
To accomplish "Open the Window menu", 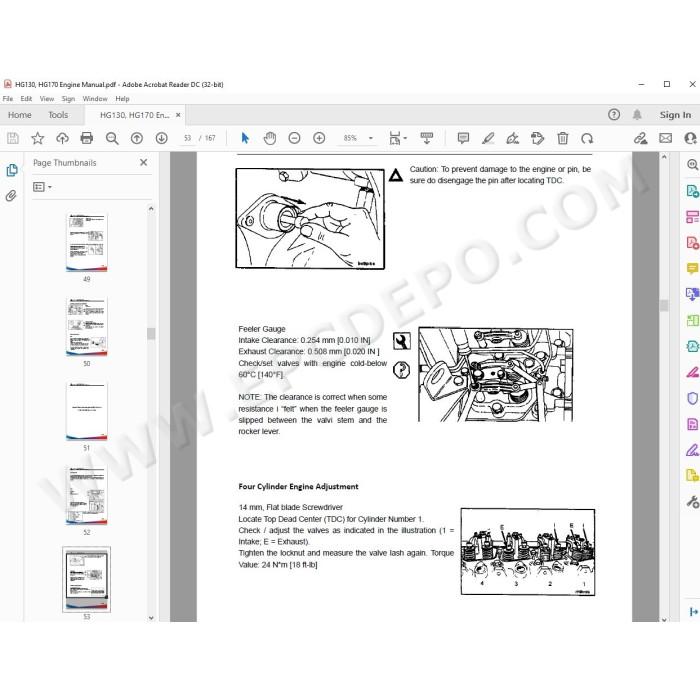I will 95,99.
